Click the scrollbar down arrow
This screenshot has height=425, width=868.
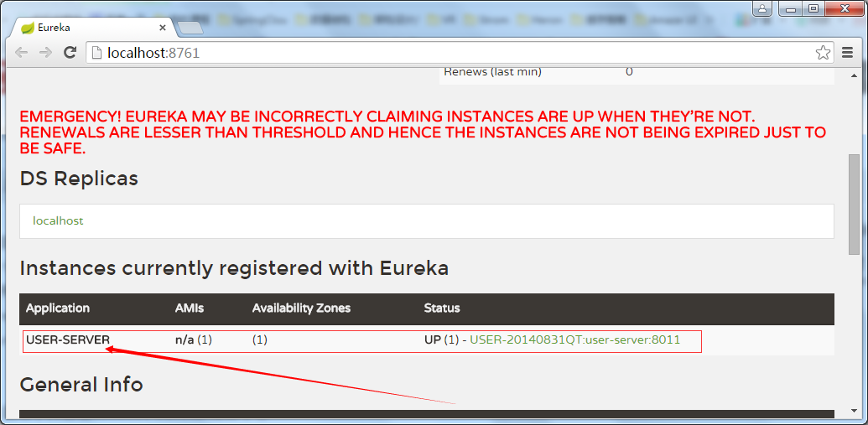click(x=854, y=411)
